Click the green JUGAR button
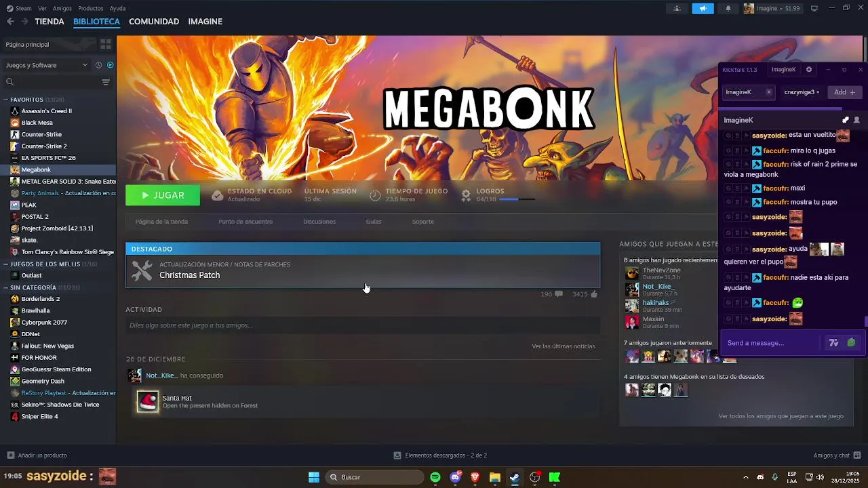The image size is (868, 488). point(163,195)
